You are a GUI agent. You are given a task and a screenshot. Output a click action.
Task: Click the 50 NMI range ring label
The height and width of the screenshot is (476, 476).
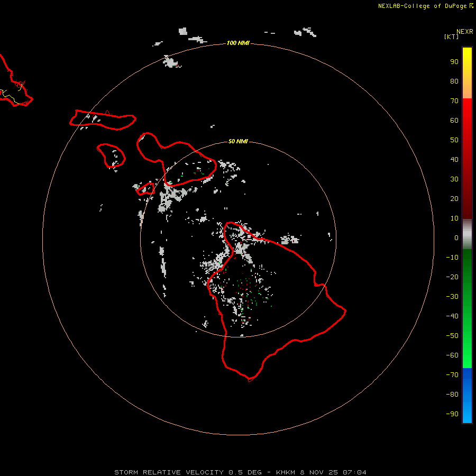[238, 141]
